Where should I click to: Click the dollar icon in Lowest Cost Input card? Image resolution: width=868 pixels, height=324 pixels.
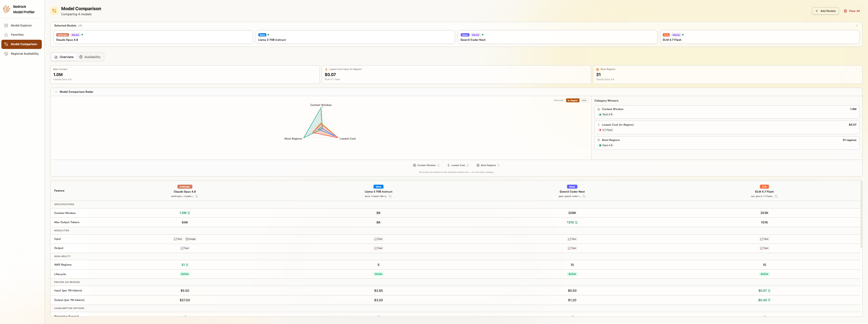(x=326, y=69)
